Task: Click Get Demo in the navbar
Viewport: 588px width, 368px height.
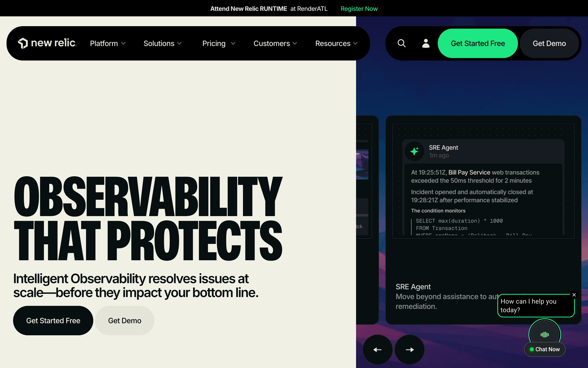Action: click(x=549, y=43)
